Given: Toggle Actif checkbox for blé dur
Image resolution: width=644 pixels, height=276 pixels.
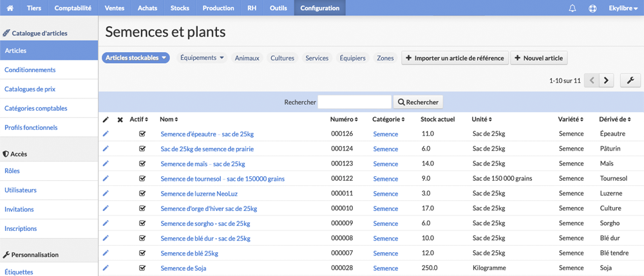Looking at the screenshot, I should pos(142,238).
